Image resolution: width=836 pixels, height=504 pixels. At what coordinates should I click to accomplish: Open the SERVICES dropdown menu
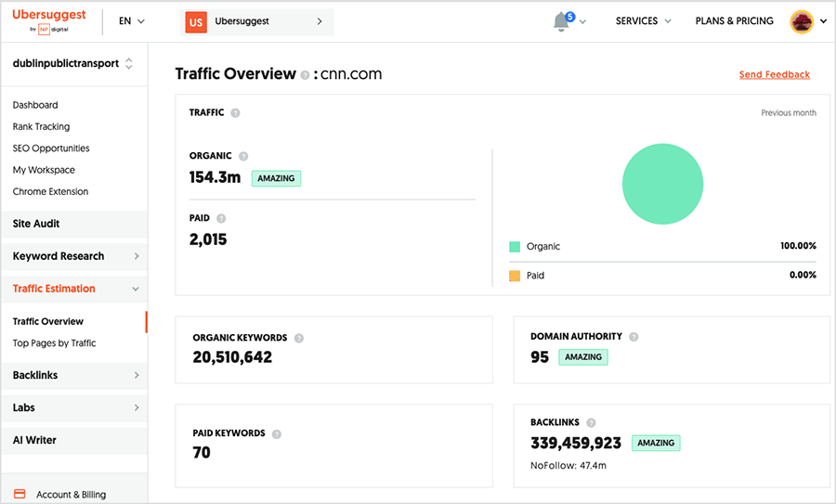(644, 20)
